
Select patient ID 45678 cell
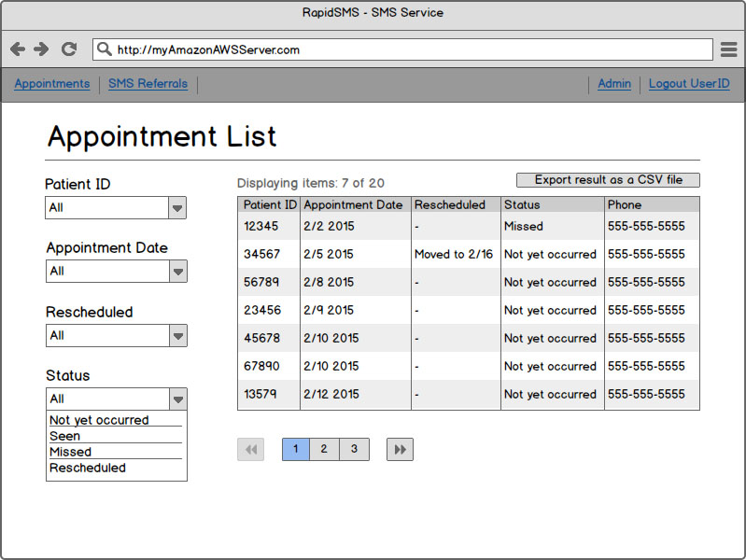(x=269, y=338)
